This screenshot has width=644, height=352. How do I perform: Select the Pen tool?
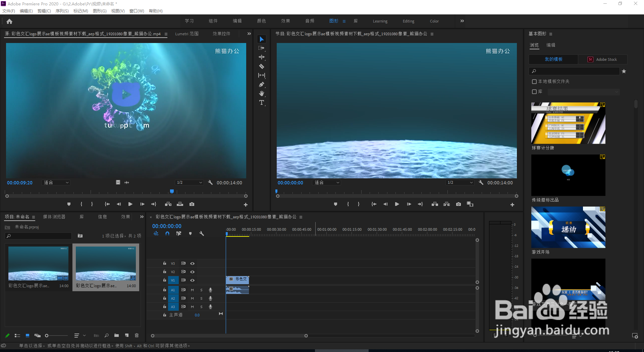point(262,85)
